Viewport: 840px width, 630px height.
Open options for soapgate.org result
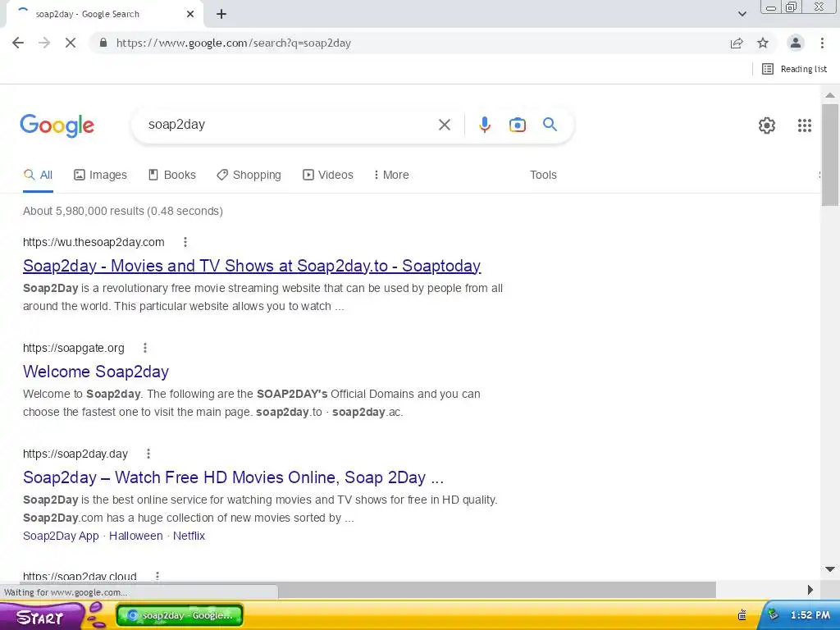[144, 348]
